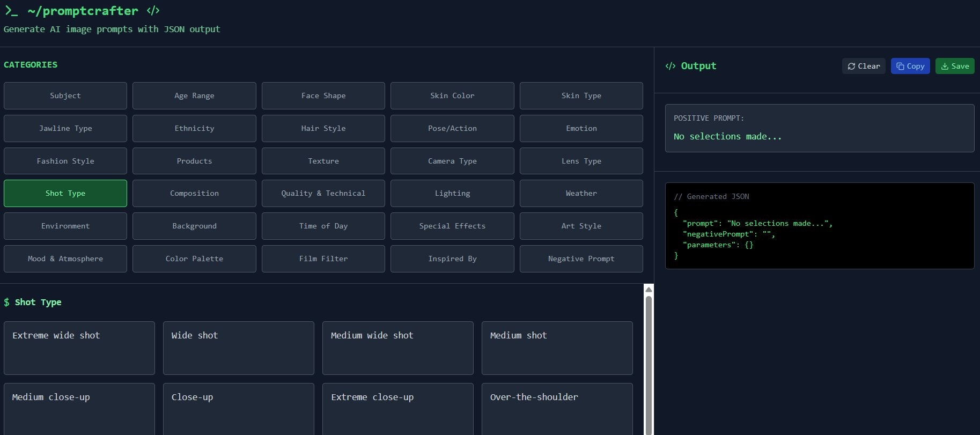
Task: Open the Time of Day category
Action: 323,226
